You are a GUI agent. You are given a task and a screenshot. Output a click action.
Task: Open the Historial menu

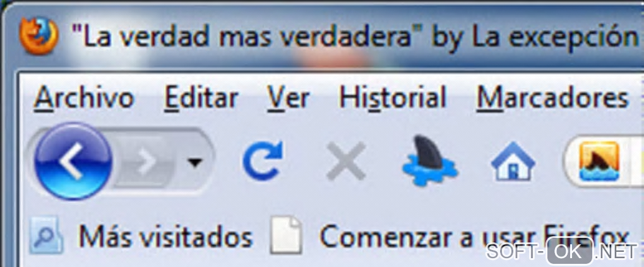[393, 98]
